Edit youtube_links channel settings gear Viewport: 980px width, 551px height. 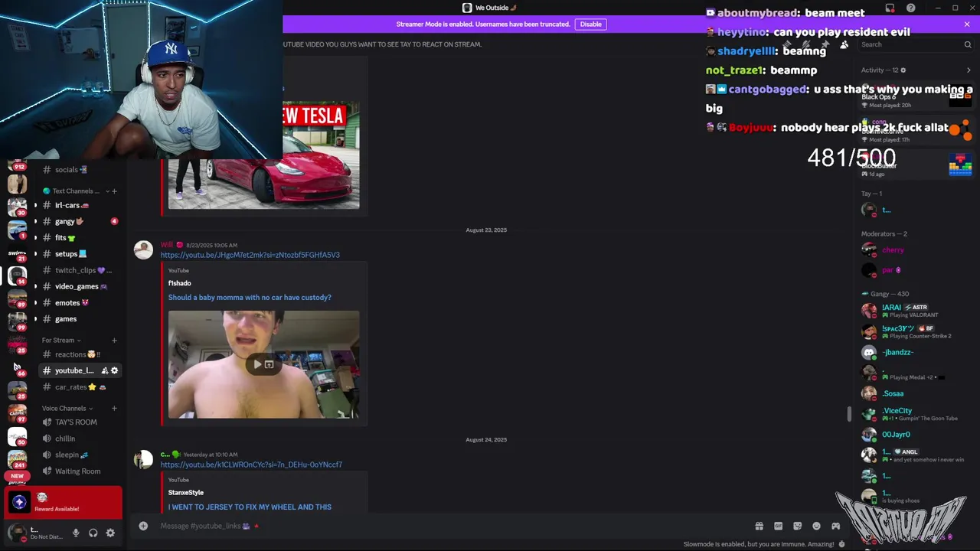point(115,370)
